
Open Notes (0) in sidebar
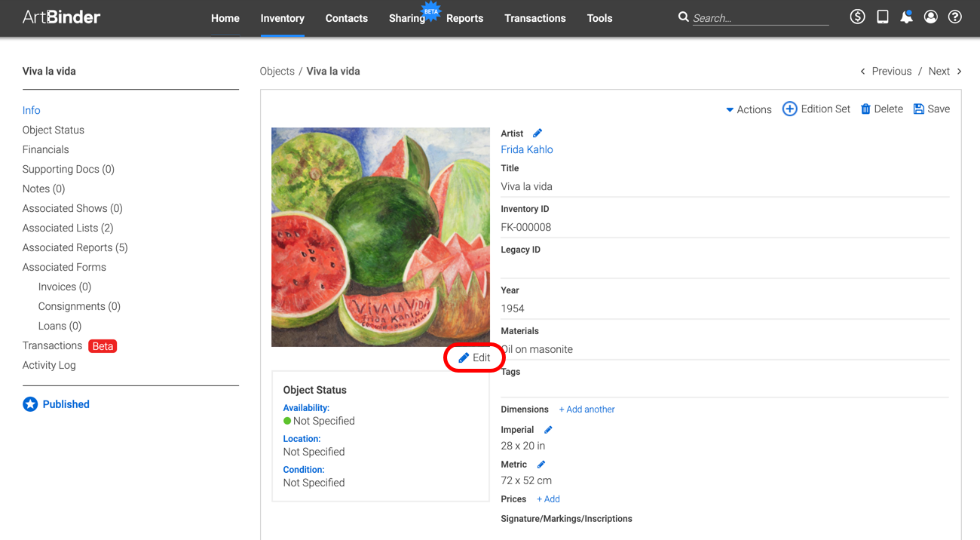pos(44,189)
